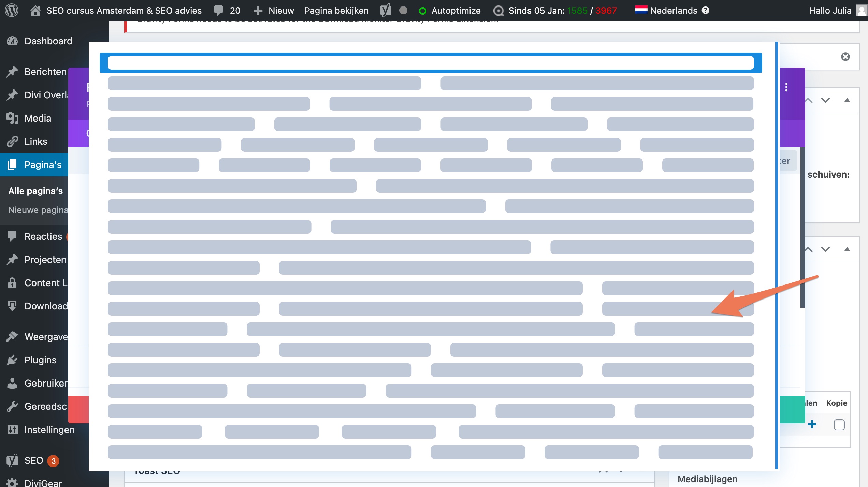Click the Gebruikers user icon
Viewport: 868px width, 487px height.
point(12,383)
